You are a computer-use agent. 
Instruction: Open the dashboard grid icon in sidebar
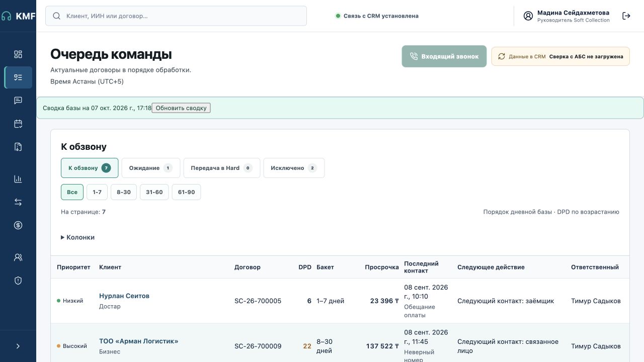coord(18,54)
